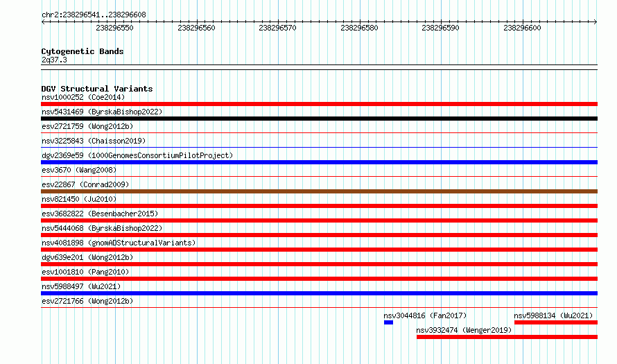Click ruler position 238296550

coord(114,28)
